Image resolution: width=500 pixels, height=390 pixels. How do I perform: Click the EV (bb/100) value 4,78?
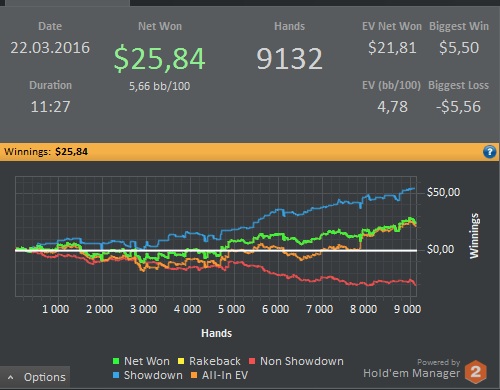tap(392, 107)
